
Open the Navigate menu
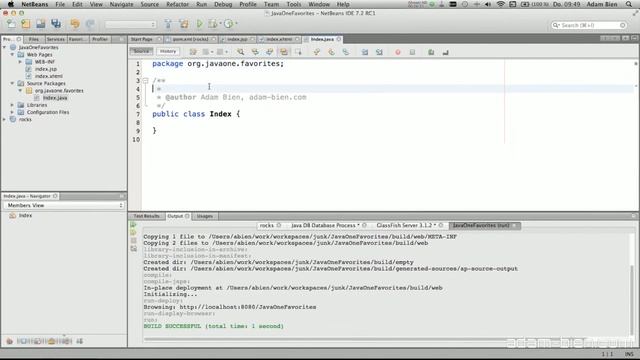pos(122,4)
